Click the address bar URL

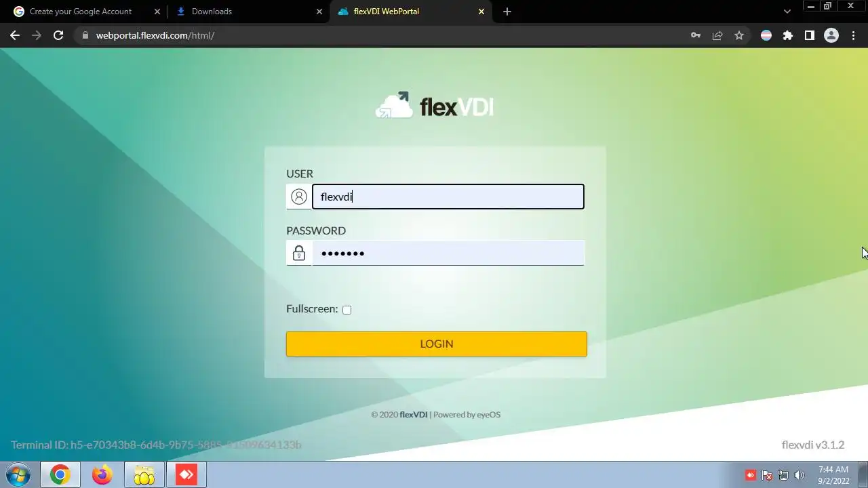click(x=155, y=35)
